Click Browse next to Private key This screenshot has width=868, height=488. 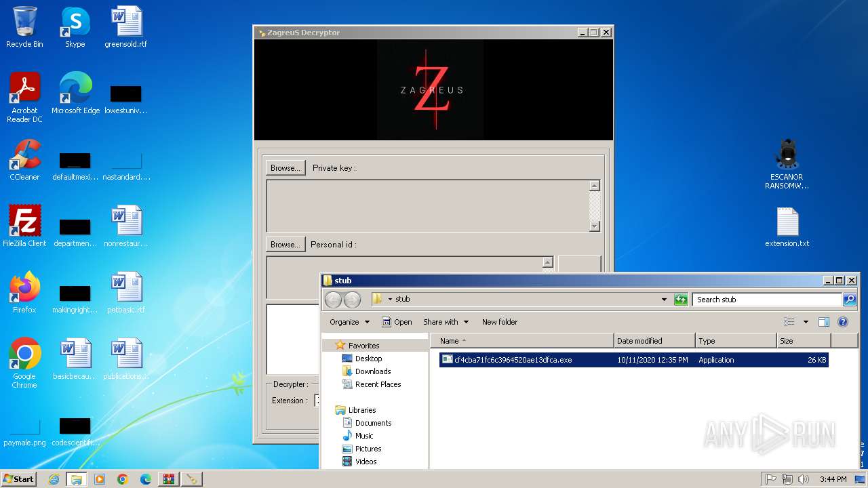pos(285,168)
